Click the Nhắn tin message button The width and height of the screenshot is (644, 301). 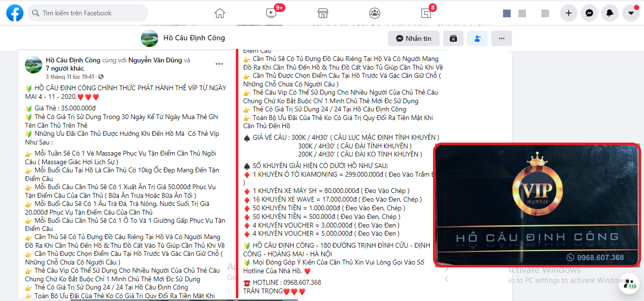[x=413, y=38]
